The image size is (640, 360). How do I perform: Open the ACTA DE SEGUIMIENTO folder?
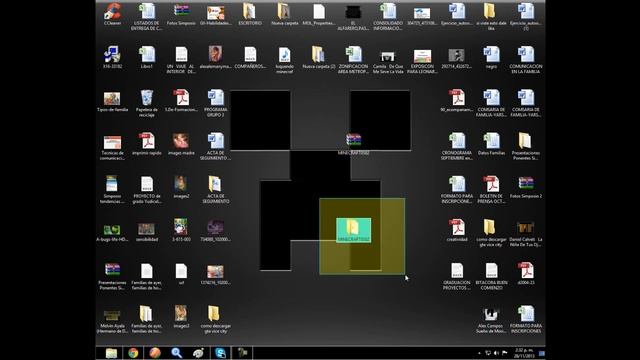216,189
